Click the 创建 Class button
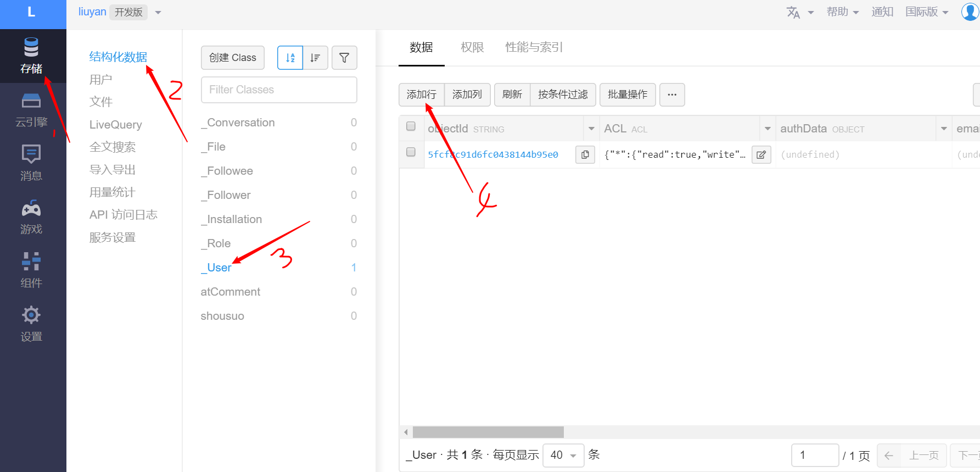 click(x=233, y=58)
